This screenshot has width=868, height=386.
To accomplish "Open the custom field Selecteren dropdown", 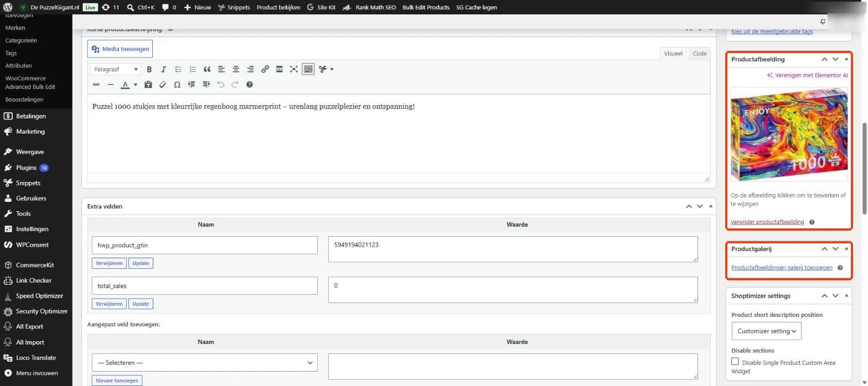I will tap(205, 363).
